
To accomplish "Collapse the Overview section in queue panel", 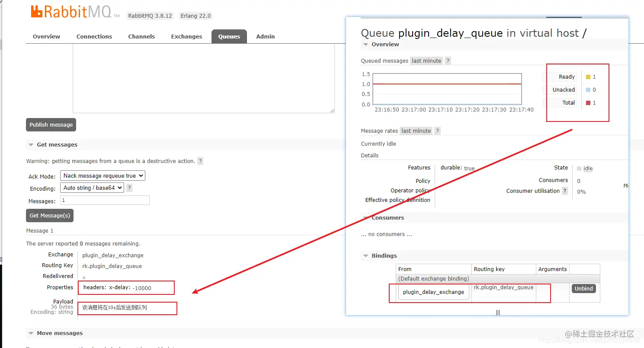I will pyautogui.click(x=381, y=44).
